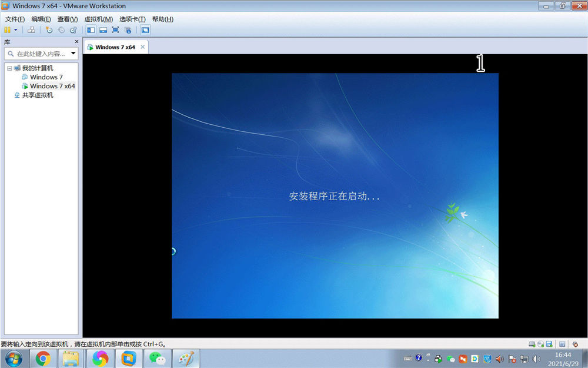Click the orange speaker tray icon
Image resolution: width=588 pixels, height=368 pixels.
499,359
